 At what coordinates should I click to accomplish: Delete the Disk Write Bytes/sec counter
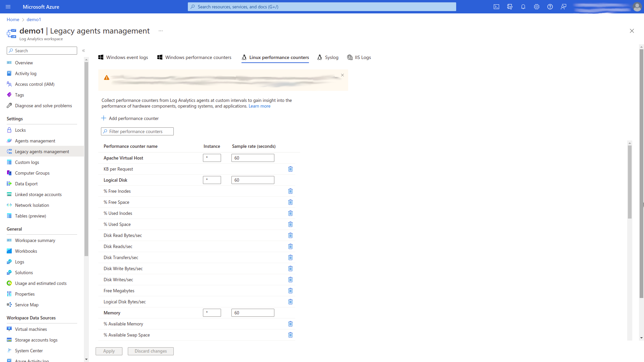[x=290, y=268]
